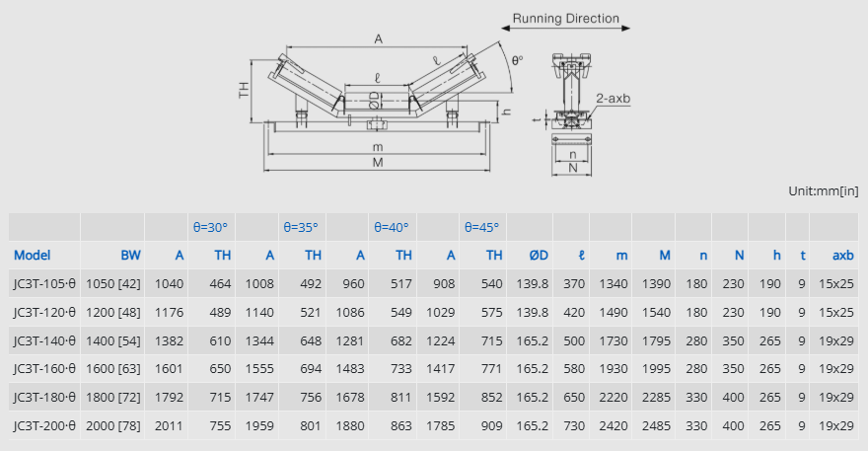Select the JC3T-140·θ model row

click(x=44, y=340)
